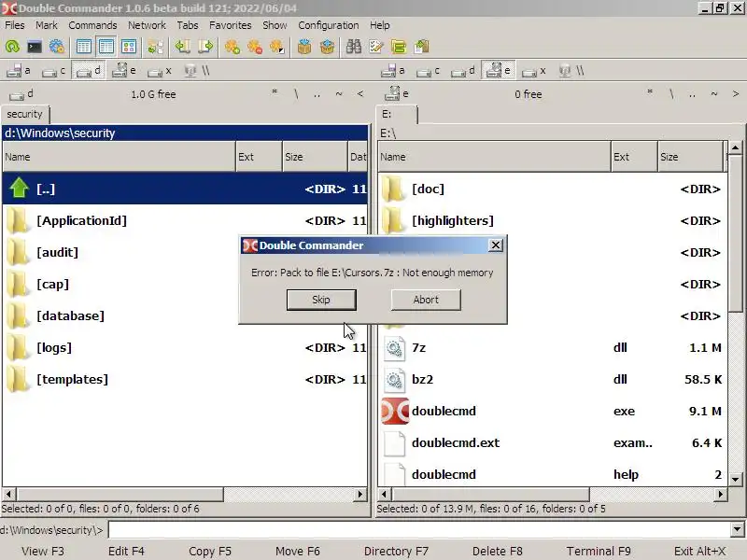Open the Synchronize Directories icon
The width and height of the screenshot is (747, 560).
point(399,47)
